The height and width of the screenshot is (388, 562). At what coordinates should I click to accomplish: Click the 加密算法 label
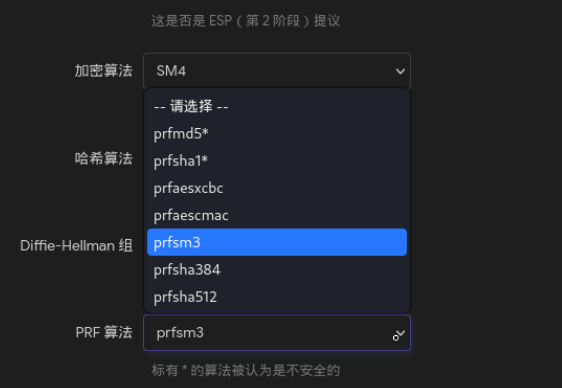104,71
